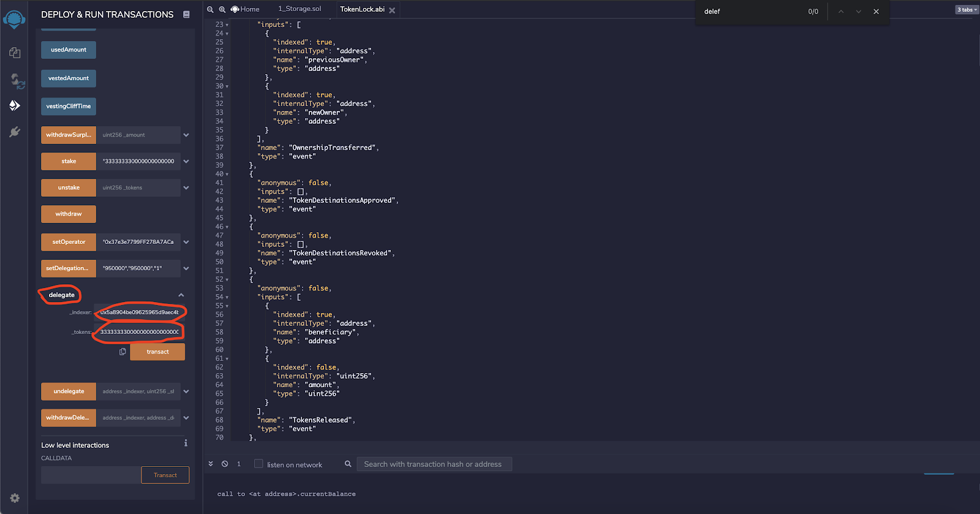Go to previous search match

pos(841,12)
